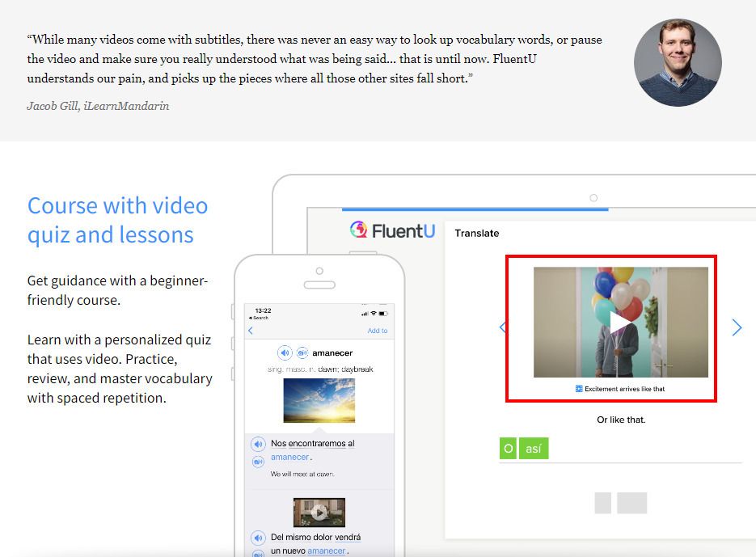Open the sunrise image on the phone
Screen dimensions: 756x557
[319, 400]
